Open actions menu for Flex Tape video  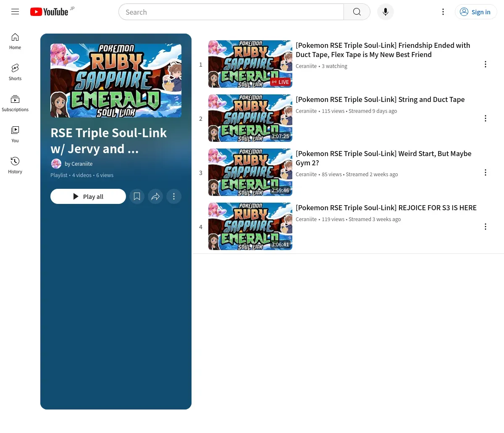pos(486,64)
